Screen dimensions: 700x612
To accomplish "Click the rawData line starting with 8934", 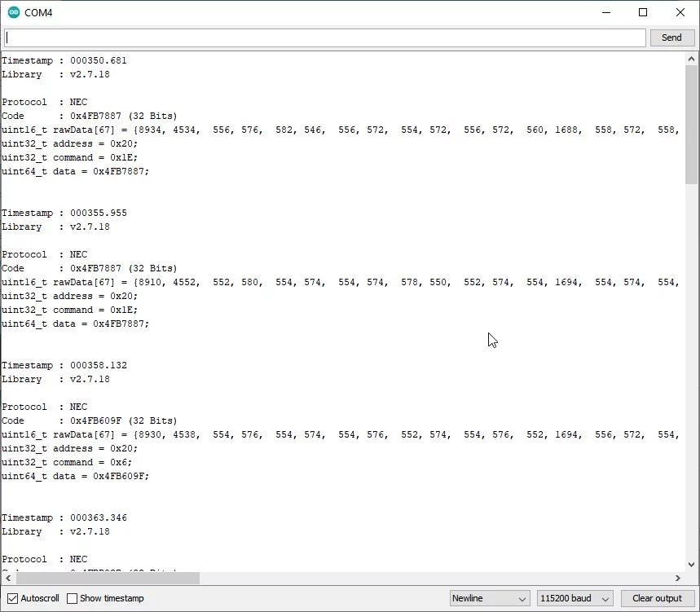I will pos(341,130).
